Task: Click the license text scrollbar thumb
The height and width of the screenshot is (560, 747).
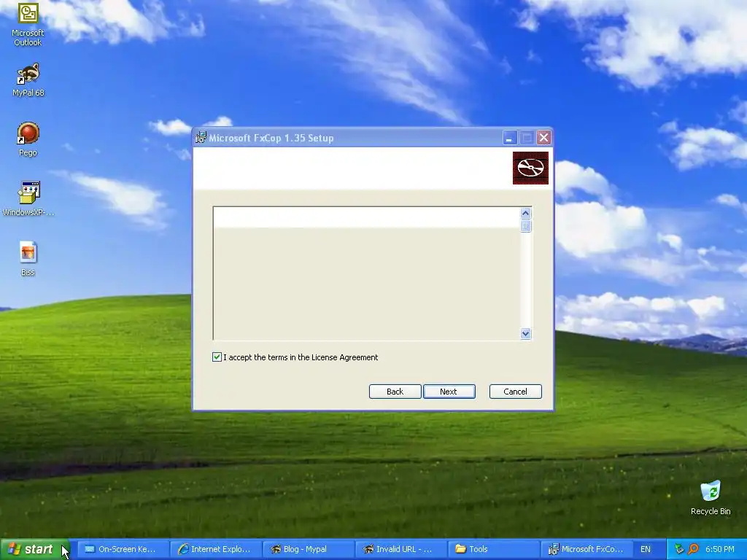Action: click(x=525, y=226)
